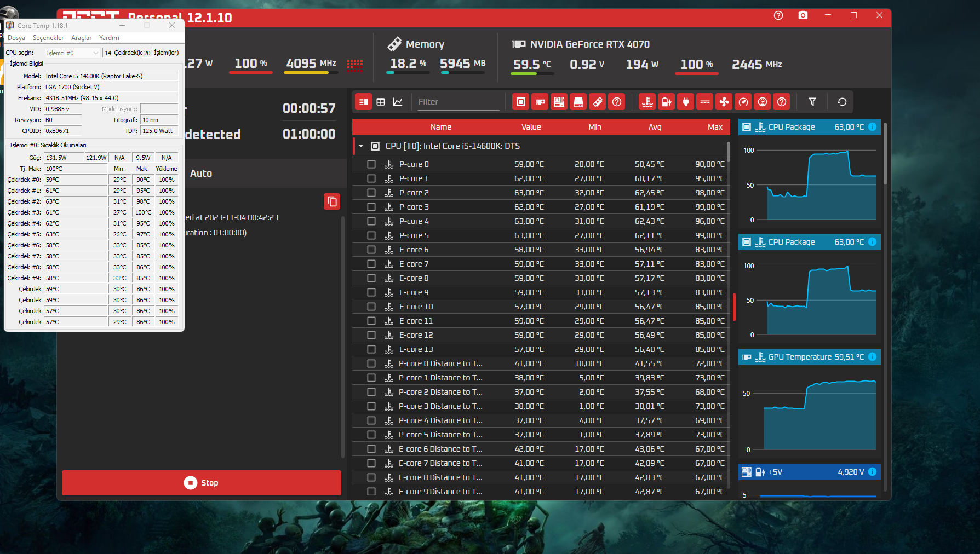Tick the P-core 3 Distance to T... checkbox
Viewport: 980px width, 554px height.
(371, 406)
